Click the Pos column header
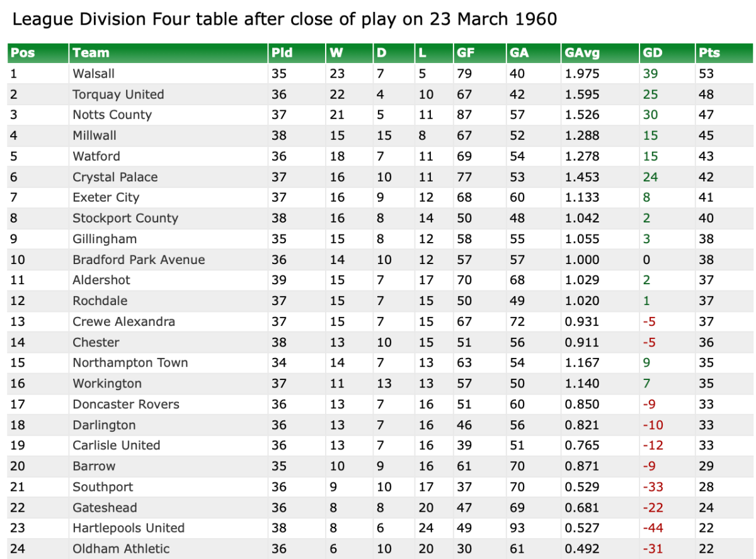This screenshot has height=559, width=756. (23, 53)
